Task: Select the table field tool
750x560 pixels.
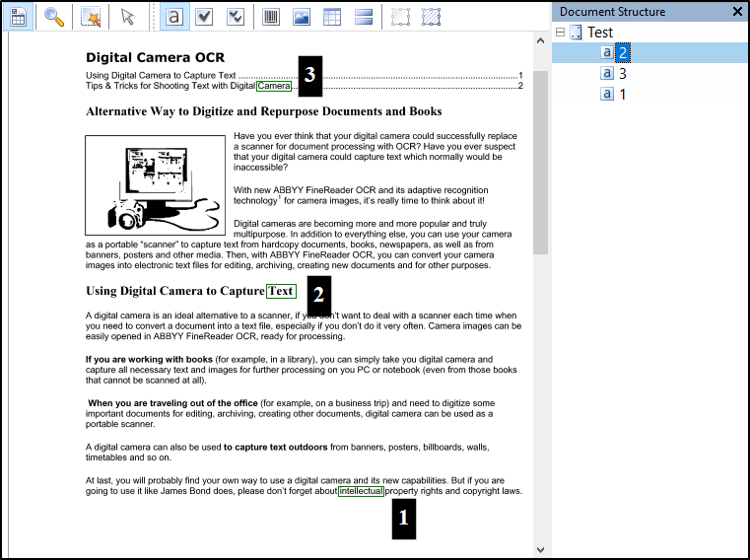Action: (x=332, y=17)
